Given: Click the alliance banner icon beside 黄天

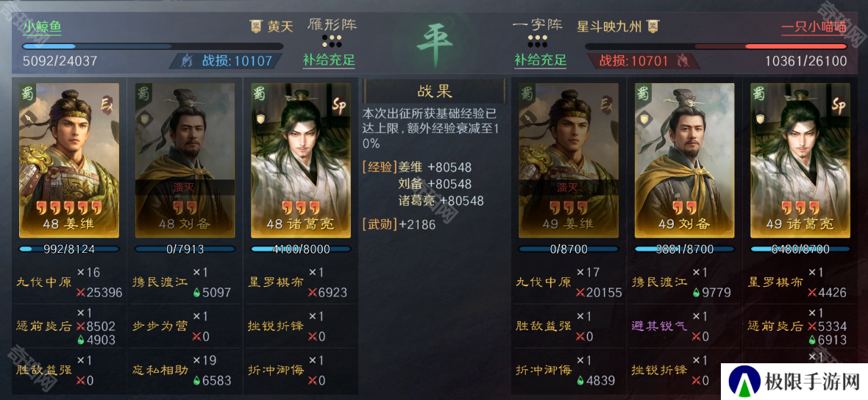Looking at the screenshot, I should tap(255, 26).
